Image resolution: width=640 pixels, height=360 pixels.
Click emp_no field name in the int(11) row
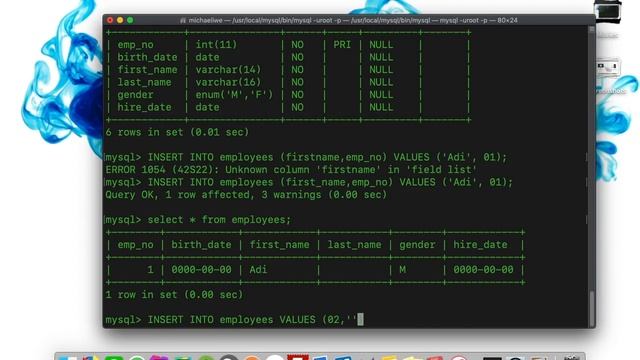point(136,45)
